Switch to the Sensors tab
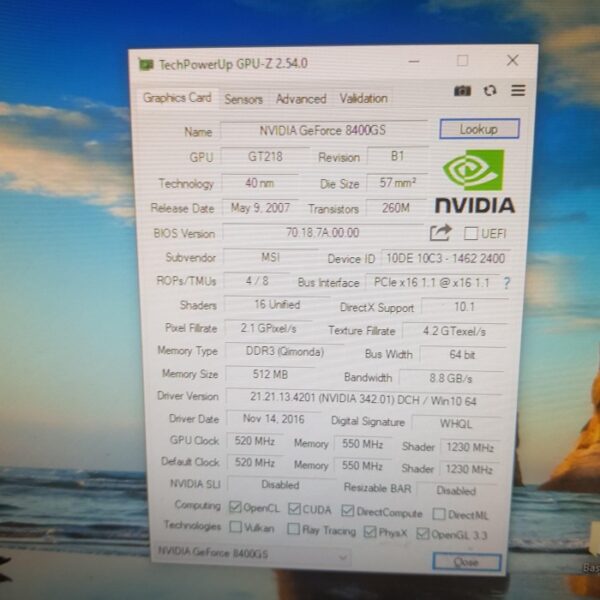The width and height of the screenshot is (600, 600). pyautogui.click(x=243, y=99)
